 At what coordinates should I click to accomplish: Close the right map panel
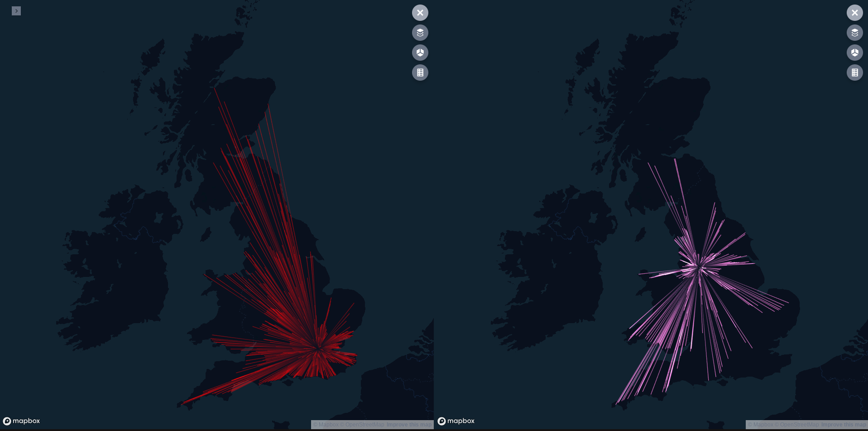[x=854, y=13]
